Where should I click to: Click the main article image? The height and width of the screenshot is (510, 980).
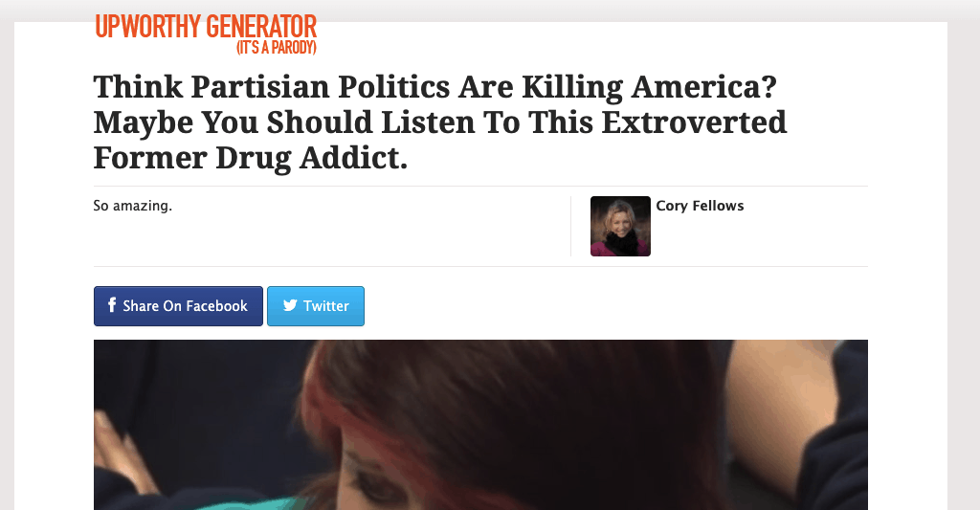point(480,425)
